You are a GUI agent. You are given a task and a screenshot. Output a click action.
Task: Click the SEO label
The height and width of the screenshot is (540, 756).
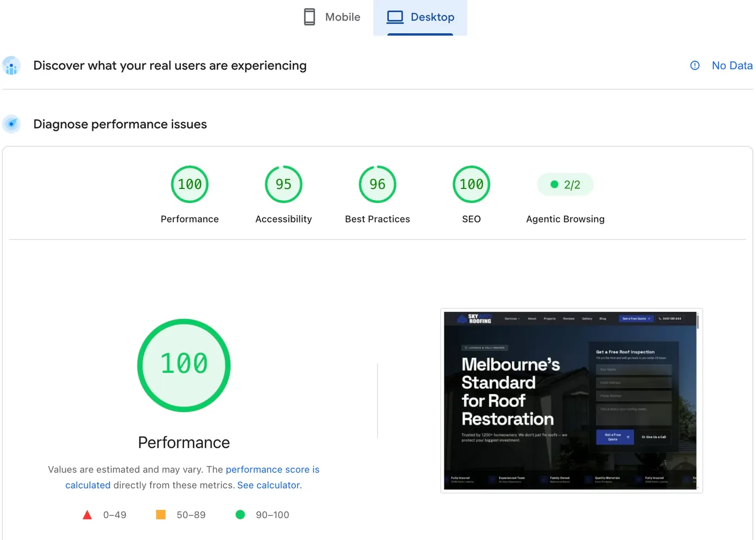click(x=471, y=219)
